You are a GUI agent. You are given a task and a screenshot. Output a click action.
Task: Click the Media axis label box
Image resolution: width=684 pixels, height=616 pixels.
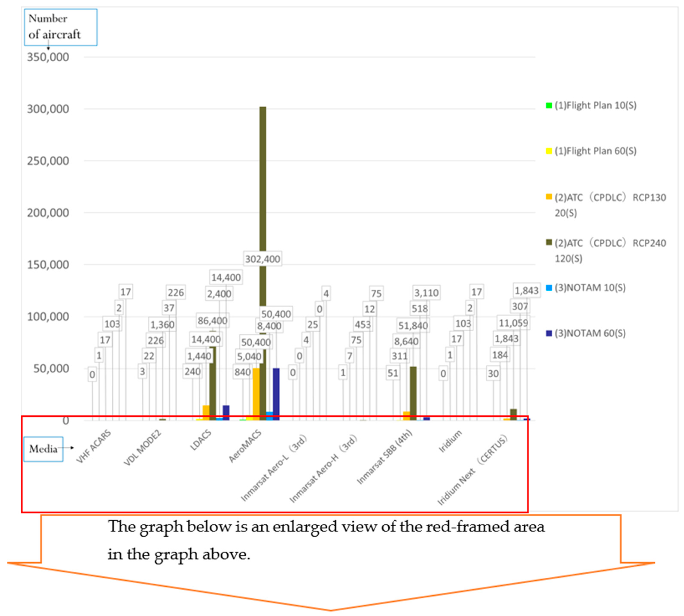click(43, 449)
